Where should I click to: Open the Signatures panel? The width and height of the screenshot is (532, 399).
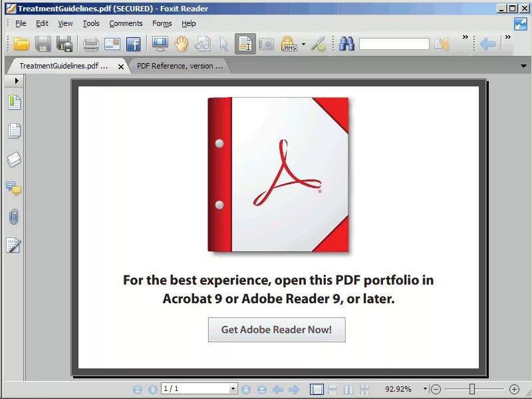13,245
